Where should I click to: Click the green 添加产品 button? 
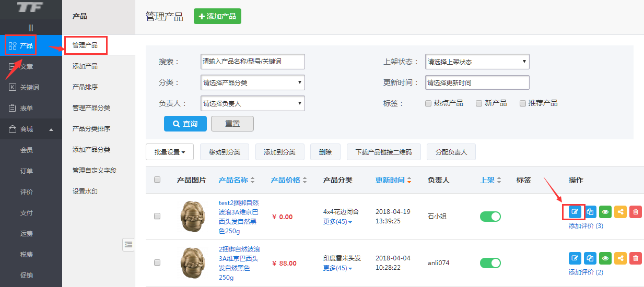217,16
